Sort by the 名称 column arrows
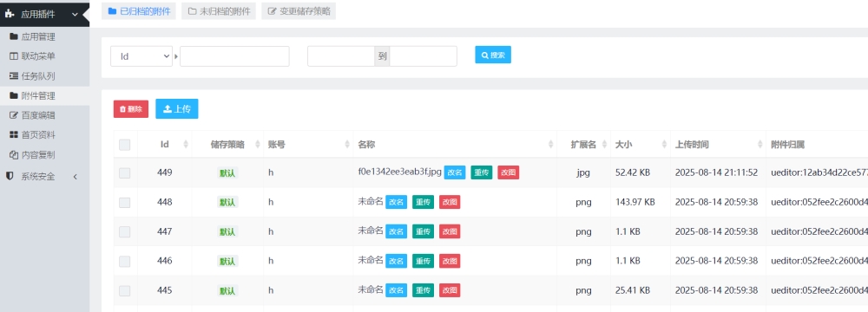This screenshot has width=868, height=312. [x=551, y=145]
